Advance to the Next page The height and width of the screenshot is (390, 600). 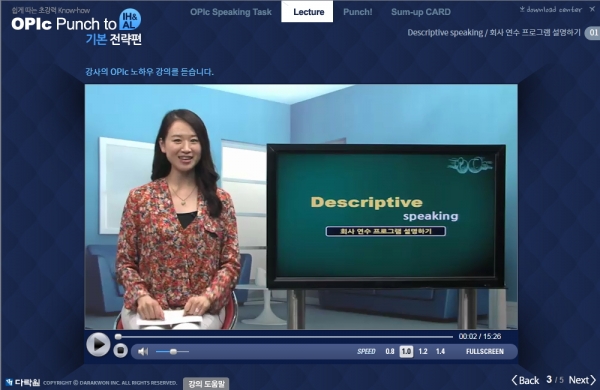(x=582, y=380)
